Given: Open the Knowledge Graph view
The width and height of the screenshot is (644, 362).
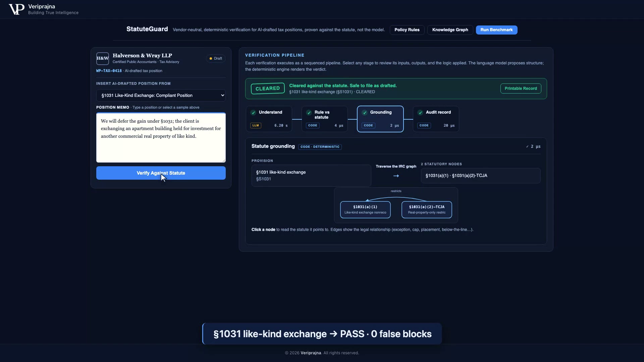Looking at the screenshot, I should tap(450, 30).
